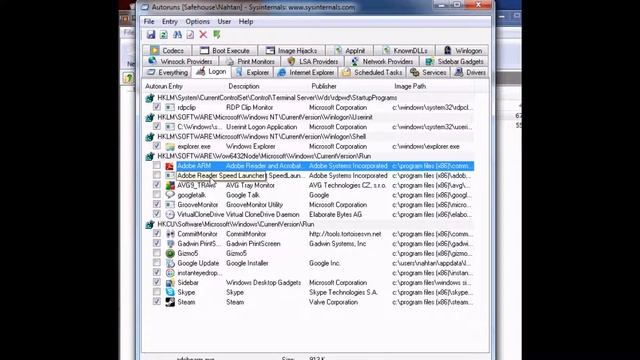The image size is (640, 360).
Task: Click the red Delete toolbar icon
Action: click(203, 35)
